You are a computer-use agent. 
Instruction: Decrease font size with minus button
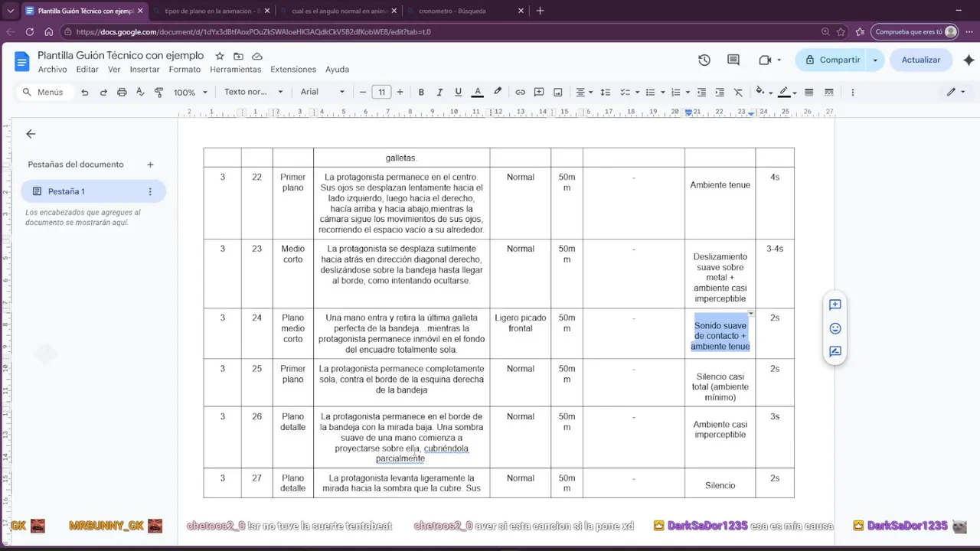(x=363, y=92)
